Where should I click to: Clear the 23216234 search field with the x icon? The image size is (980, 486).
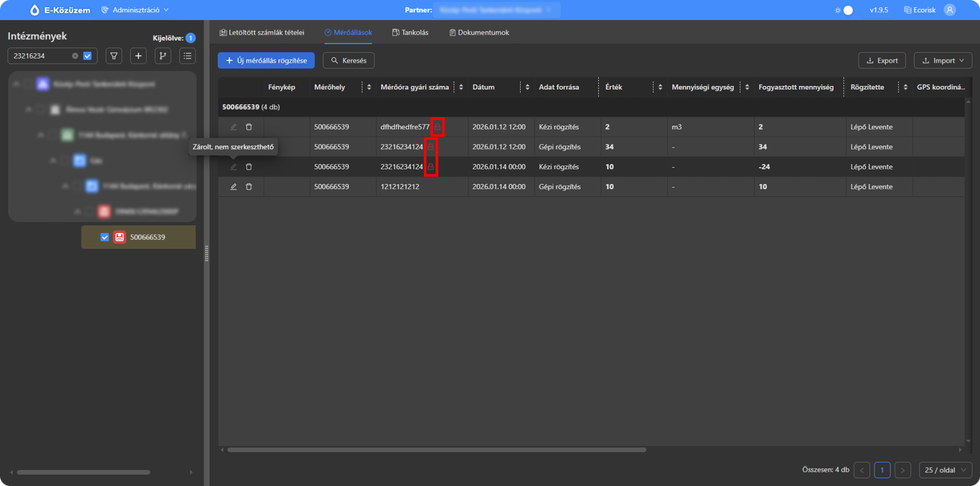[x=75, y=56]
